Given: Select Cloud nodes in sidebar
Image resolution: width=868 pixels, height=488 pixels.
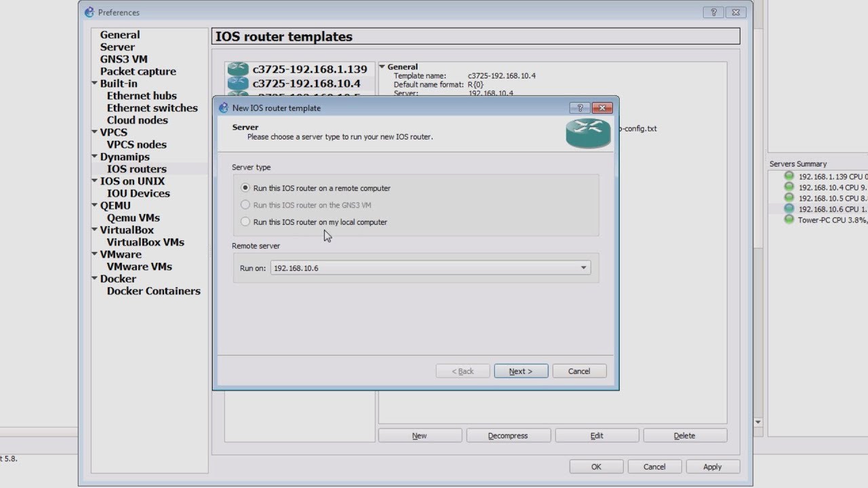Looking at the screenshot, I should point(137,120).
